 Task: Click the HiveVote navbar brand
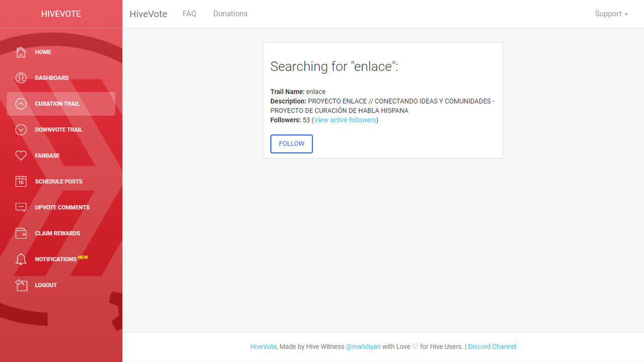coord(148,14)
